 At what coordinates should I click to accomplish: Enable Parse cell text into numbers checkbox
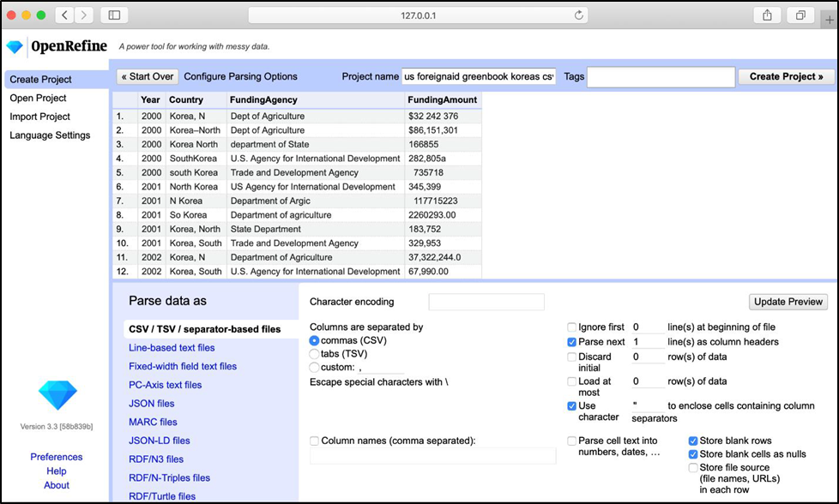point(572,441)
